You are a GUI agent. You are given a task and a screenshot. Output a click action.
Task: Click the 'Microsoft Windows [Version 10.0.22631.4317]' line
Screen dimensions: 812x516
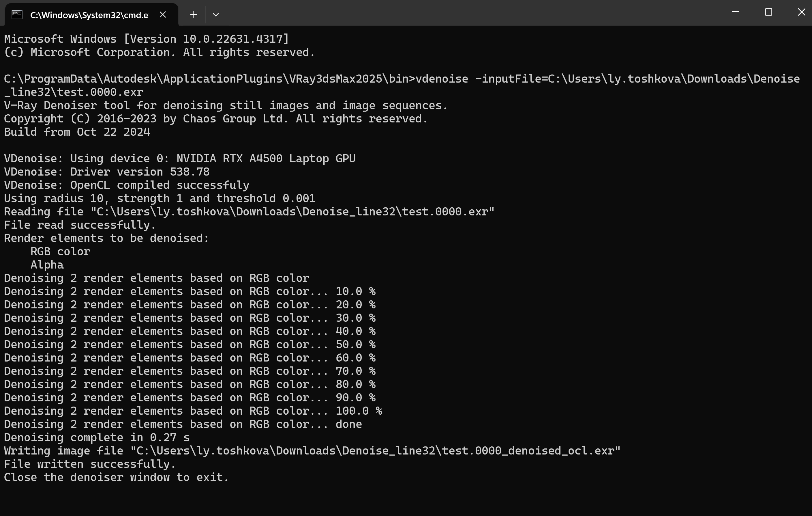(147, 39)
